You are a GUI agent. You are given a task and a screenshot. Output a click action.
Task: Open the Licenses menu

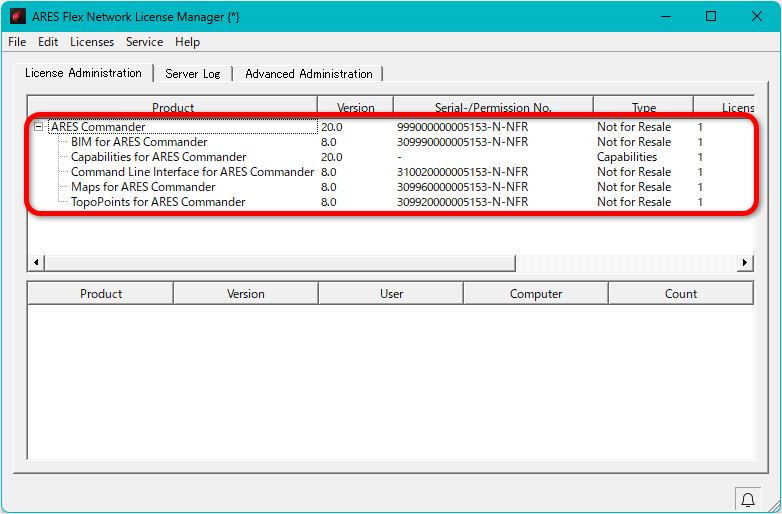[92, 42]
